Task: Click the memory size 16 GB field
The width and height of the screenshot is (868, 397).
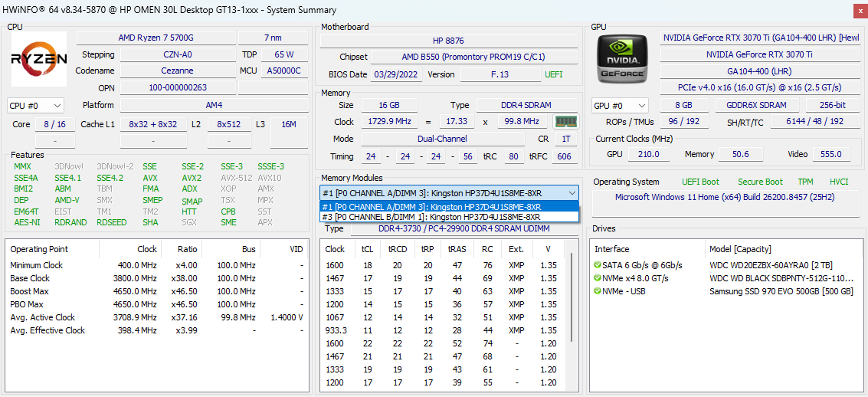Action: coord(388,105)
